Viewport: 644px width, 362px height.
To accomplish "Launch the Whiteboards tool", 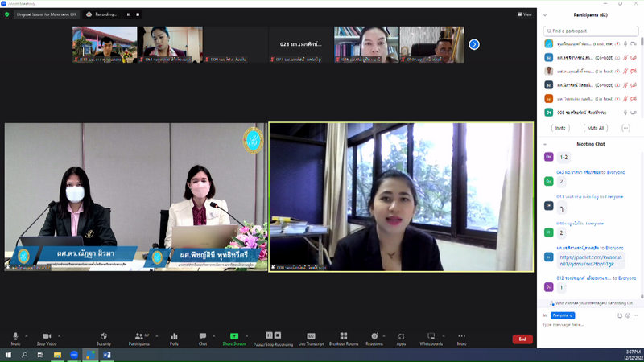I will tap(431, 336).
